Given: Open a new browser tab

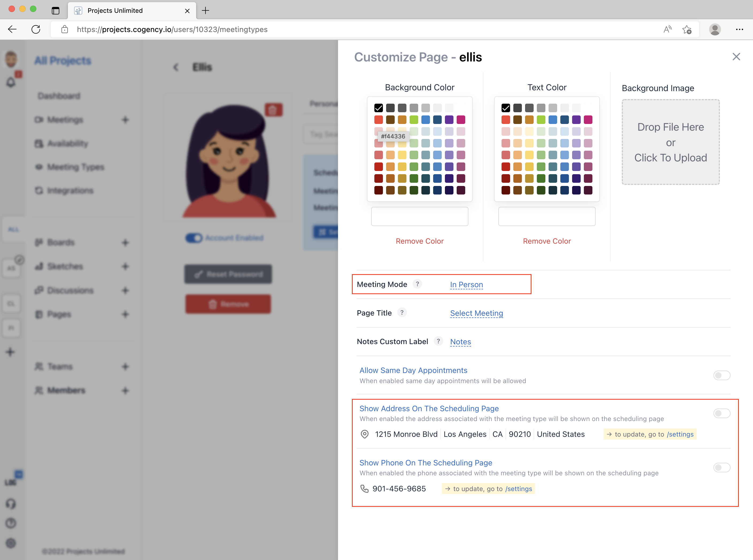Looking at the screenshot, I should (x=205, y=10).
